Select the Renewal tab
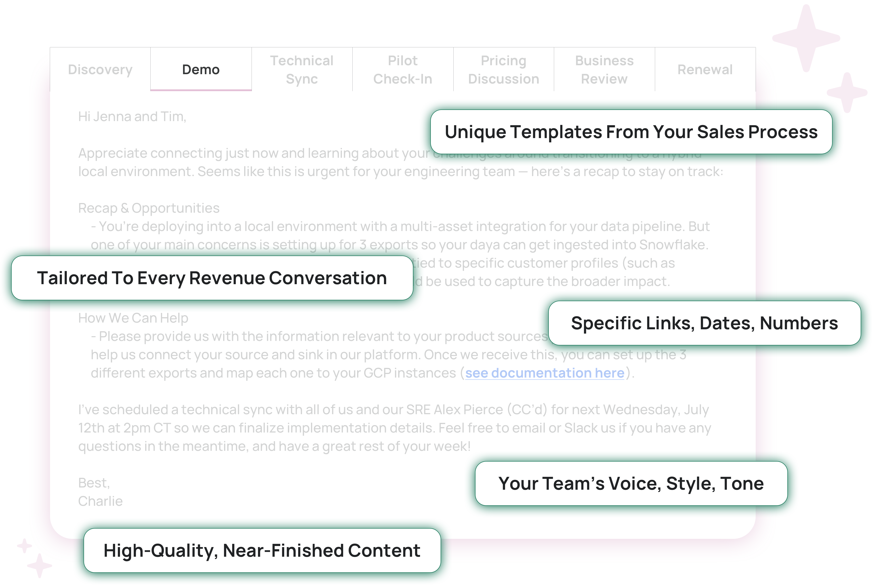Screen dimensions: 879x588 coord(705,69)
